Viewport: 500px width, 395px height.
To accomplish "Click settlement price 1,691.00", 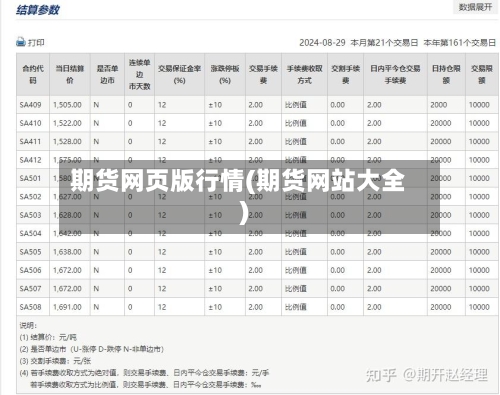I will click(x=67, y=307).
